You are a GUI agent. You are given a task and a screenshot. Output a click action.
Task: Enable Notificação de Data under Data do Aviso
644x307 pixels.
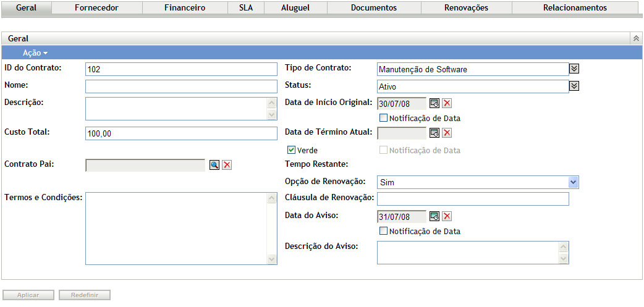pyautogui.click(x=384, y=232)
